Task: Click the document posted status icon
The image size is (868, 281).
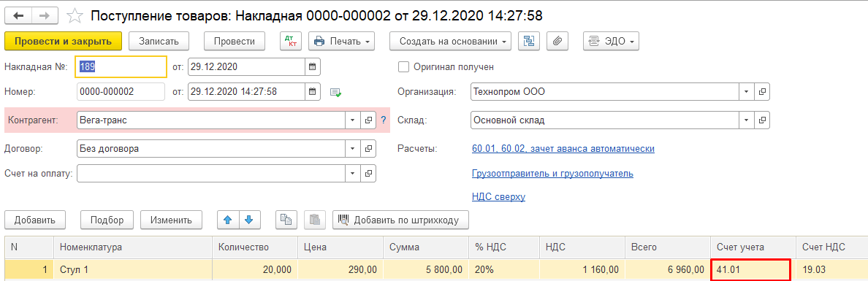Action: 335,93
